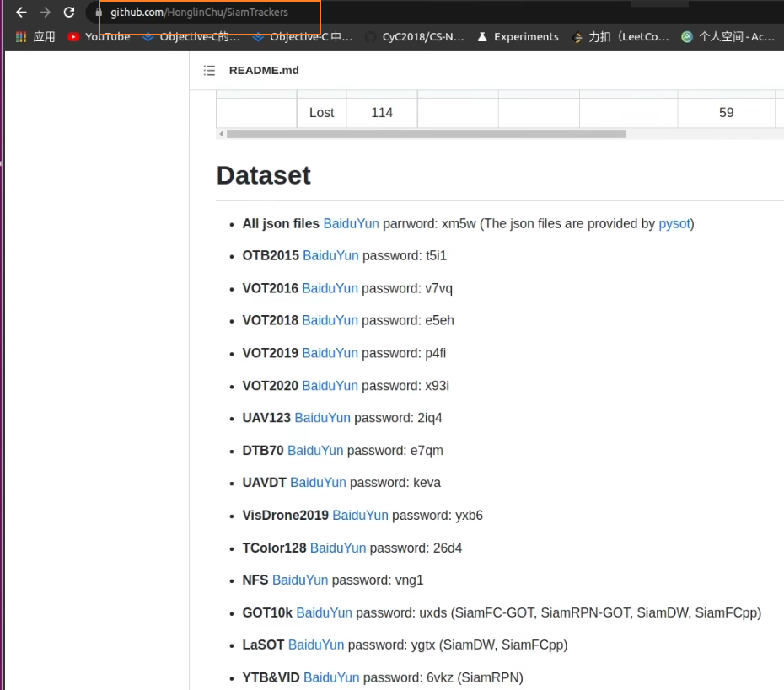This screenshot has width=784, height=690.
Task: Click the Lost cell in table
Action: click(321, 112)
